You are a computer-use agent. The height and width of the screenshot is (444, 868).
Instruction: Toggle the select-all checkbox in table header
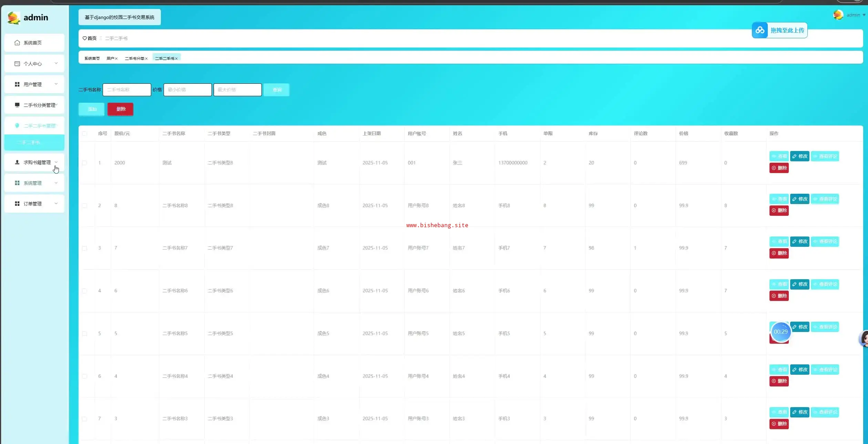[x=84, y=133]
